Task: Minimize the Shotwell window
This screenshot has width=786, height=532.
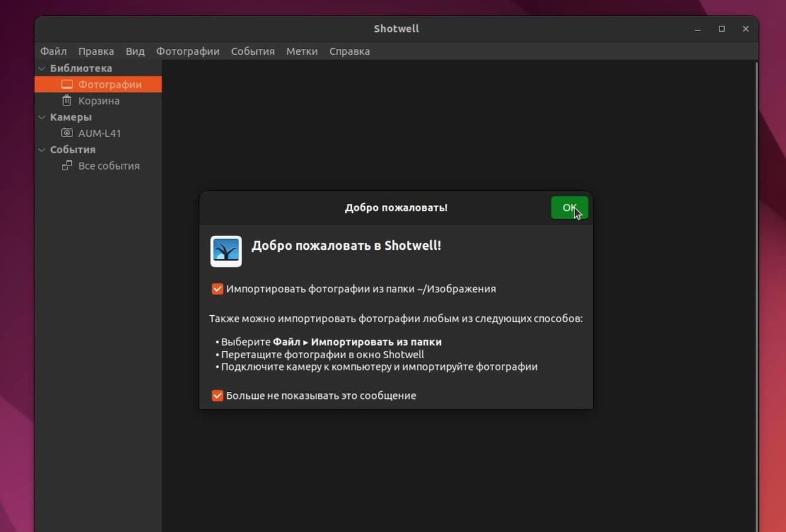Action: point(698,29)
